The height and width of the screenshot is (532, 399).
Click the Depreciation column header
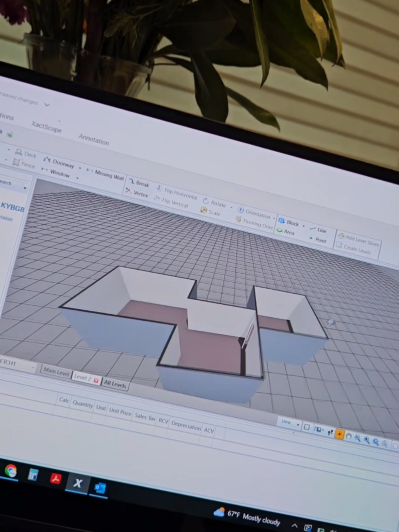pos(186,425)
